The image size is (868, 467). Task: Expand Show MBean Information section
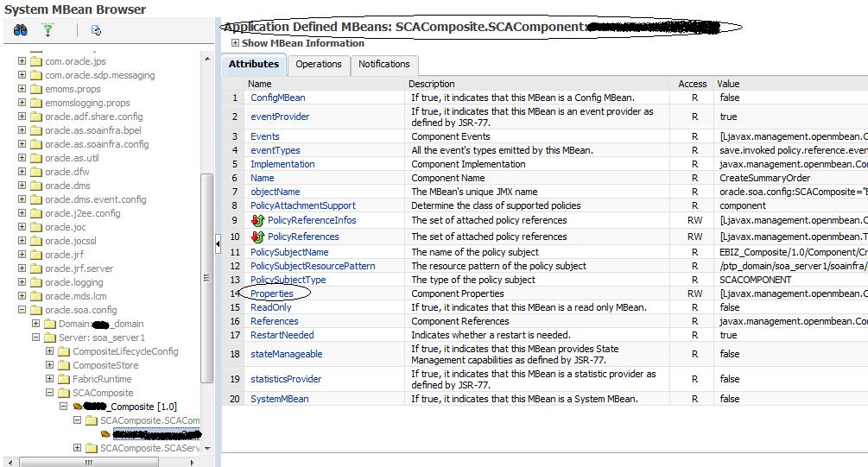pos(235,42)
